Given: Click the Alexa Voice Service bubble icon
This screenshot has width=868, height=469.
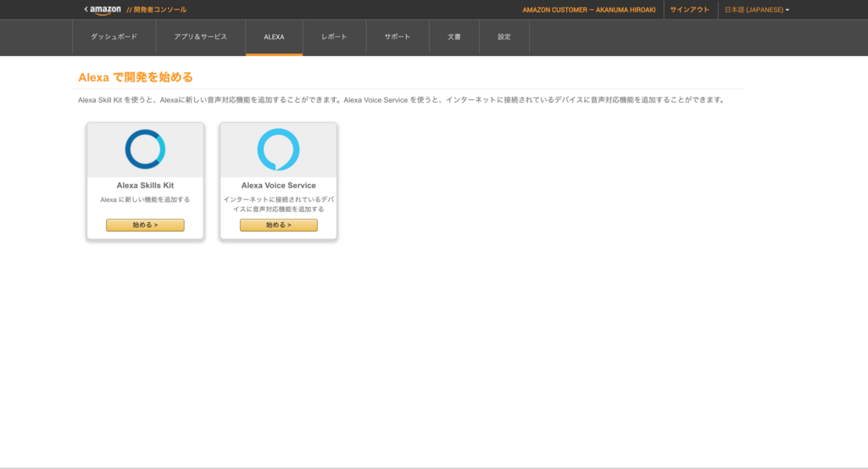Looking at the screenshot, I should pos(278,149).
